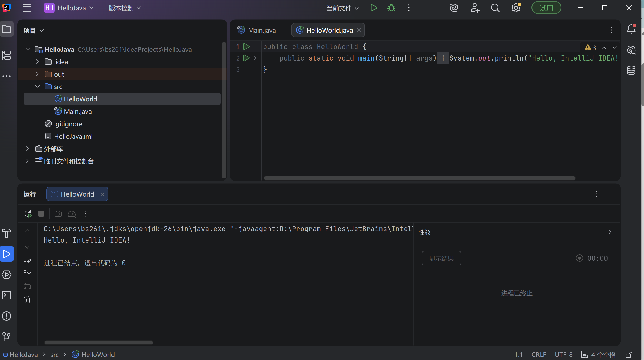Toggle scroll to end in console

point(27,273)
